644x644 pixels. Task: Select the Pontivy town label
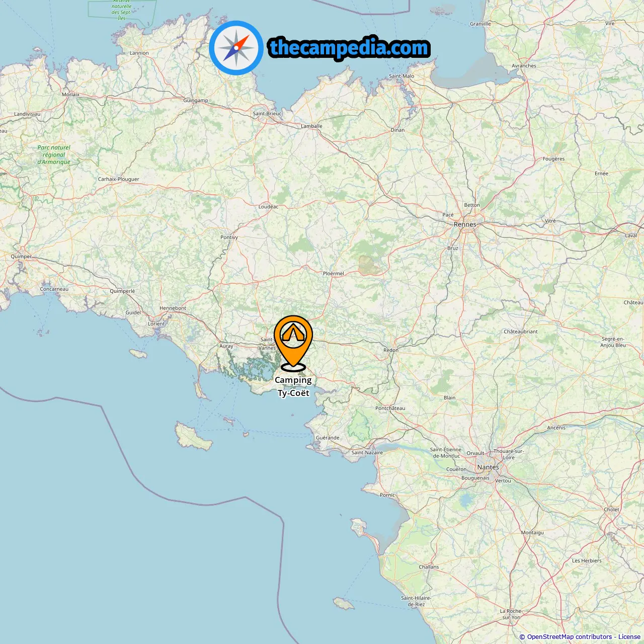(229, 237)
